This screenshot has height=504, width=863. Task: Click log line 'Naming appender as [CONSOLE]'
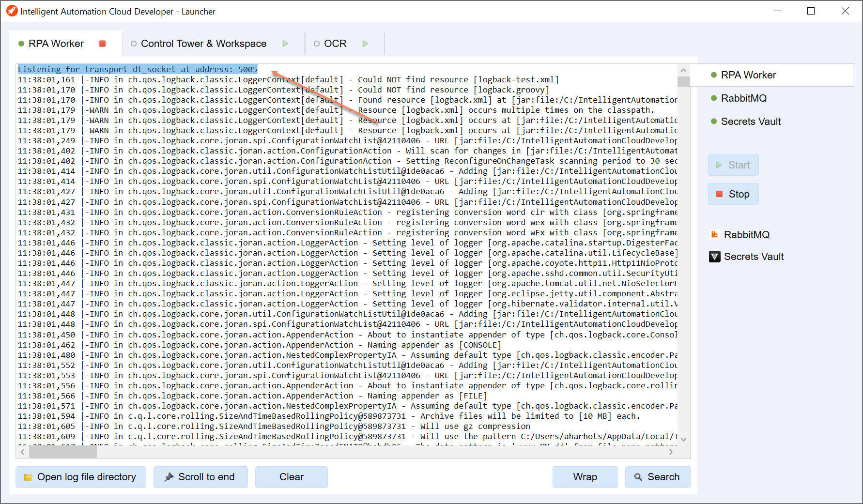pos(260,345)
